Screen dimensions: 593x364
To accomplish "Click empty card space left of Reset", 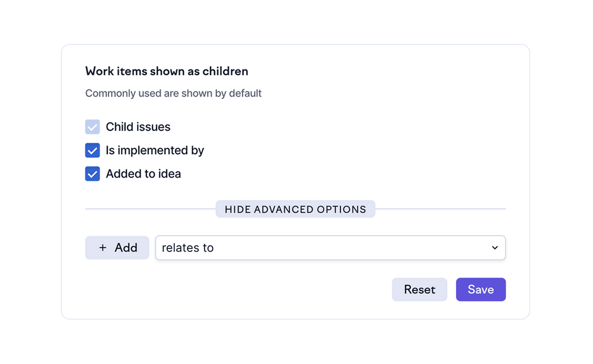I will click(x=237, y=289).
